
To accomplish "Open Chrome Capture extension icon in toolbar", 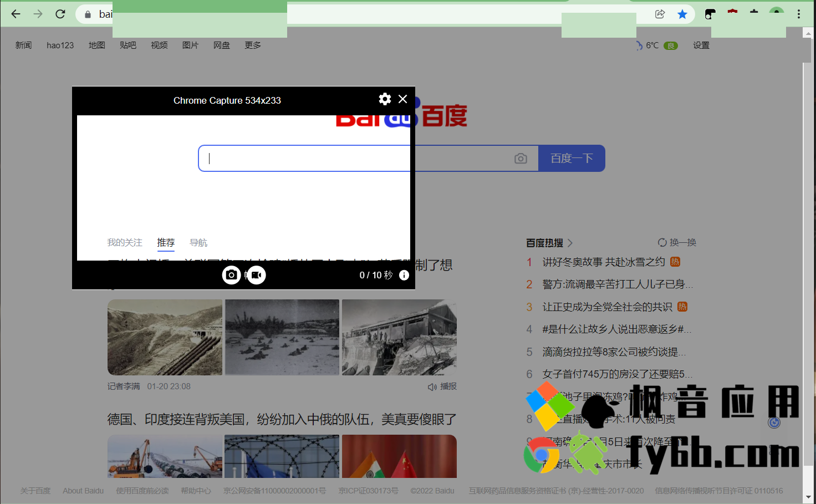I will pyautogui.click(x=710, y=14).
